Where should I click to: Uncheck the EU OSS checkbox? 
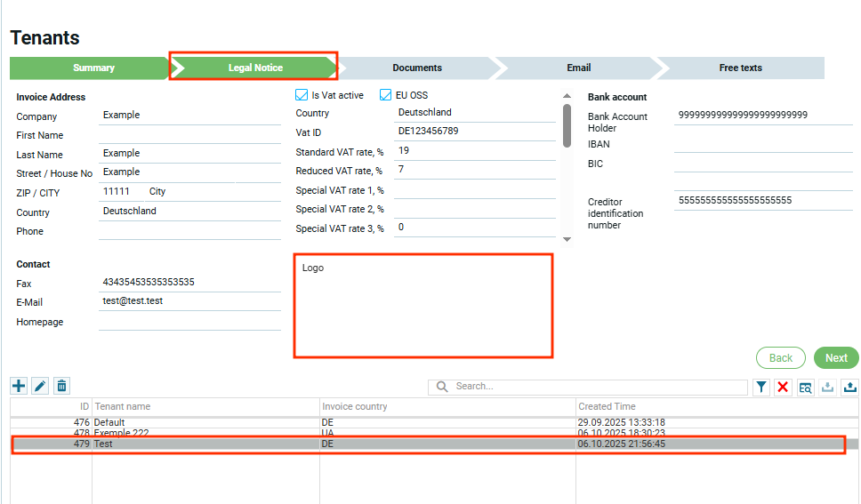click(x=386, y=95)
